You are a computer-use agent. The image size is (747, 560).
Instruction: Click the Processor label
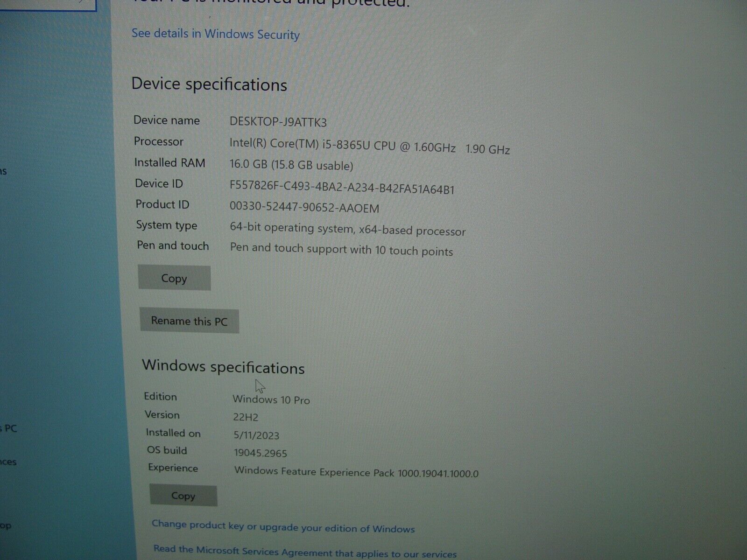(159, 141)
